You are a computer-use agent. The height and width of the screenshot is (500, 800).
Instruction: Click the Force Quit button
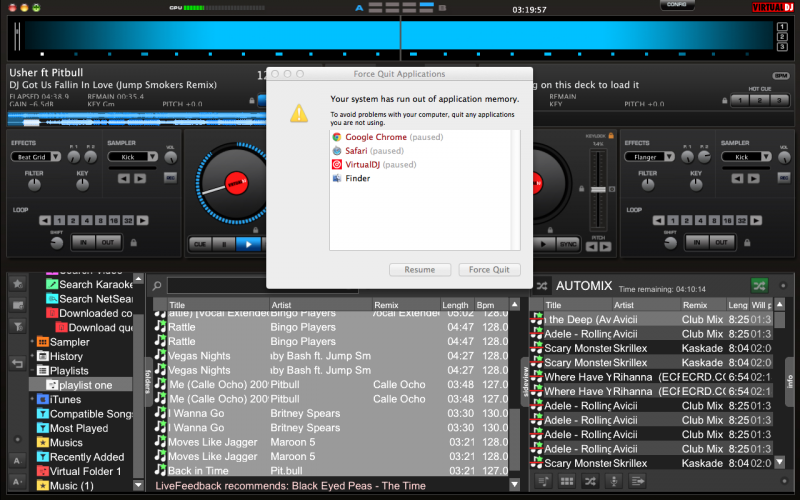tap(489, 269)
